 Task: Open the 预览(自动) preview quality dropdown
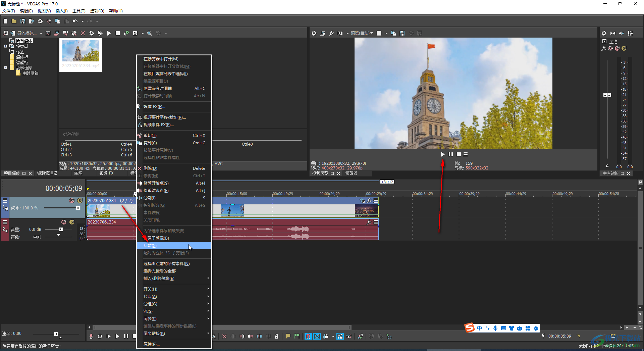[362, 33]
